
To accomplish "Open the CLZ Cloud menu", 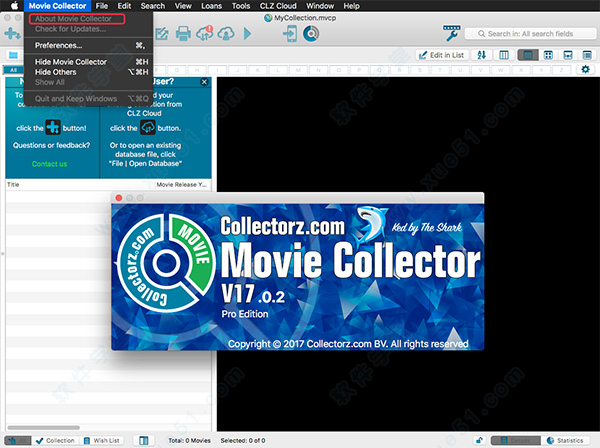I will [278, 6].
